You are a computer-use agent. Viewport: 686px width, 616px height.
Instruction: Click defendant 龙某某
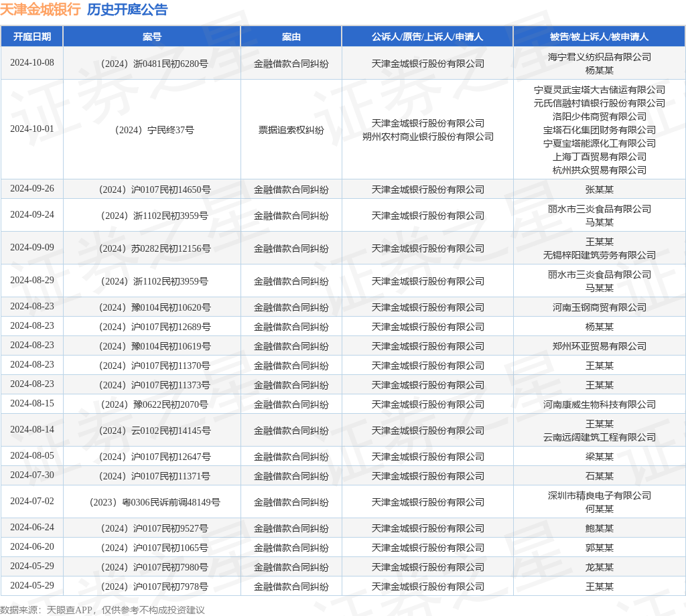point(600,568)
